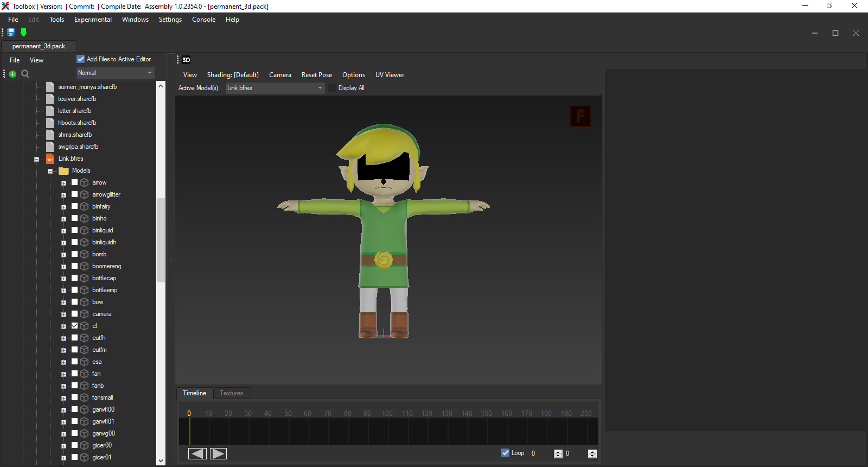Image resolution: width=868 pixels, height=467 pixels.
Task: Check the bow model checkbox
Action: point(75,302)
